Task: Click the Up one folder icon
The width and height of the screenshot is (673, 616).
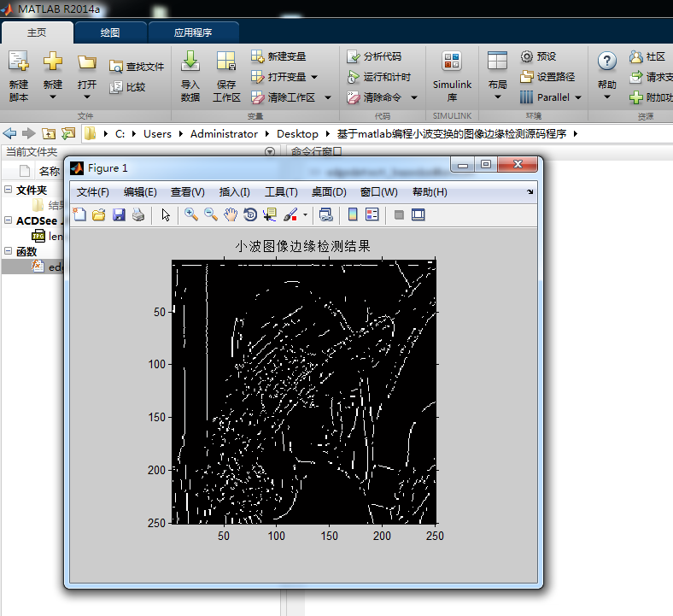Action: [49, 133]
